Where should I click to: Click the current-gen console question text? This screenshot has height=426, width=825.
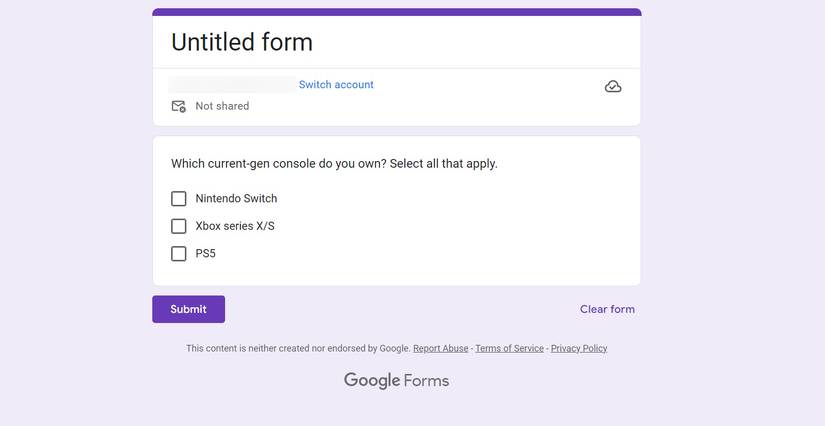334,163
